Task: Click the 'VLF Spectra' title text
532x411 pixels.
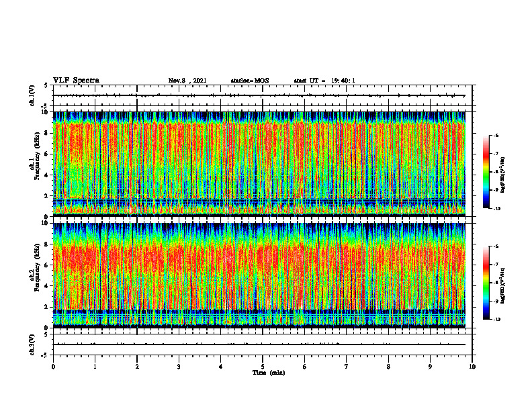Action: pyautogui.click(x=76, y=81)
